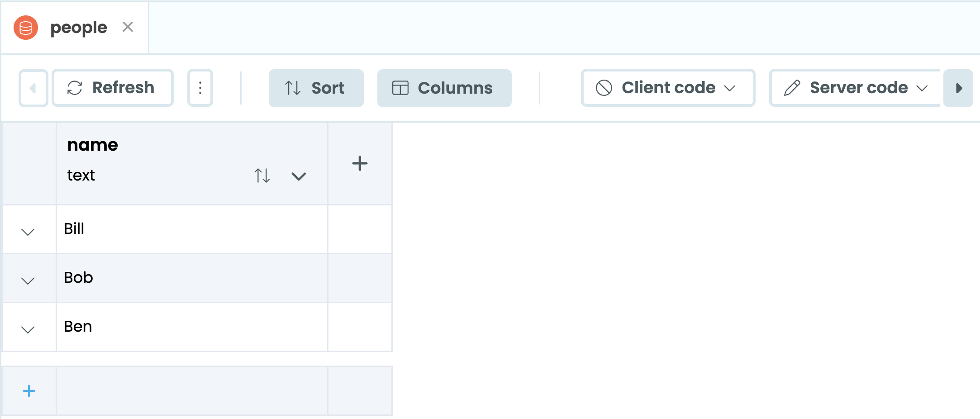
Task: Switch to the people tab
Action: coord(78,28)
